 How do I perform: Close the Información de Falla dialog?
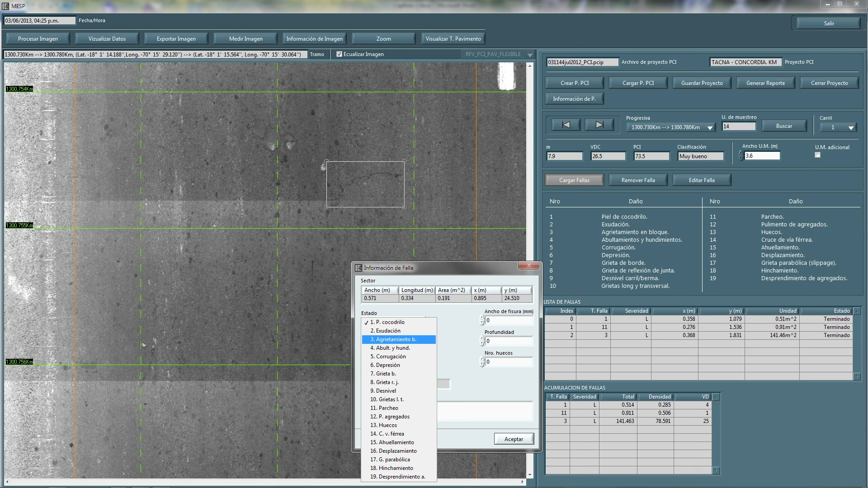pos(528,266)
